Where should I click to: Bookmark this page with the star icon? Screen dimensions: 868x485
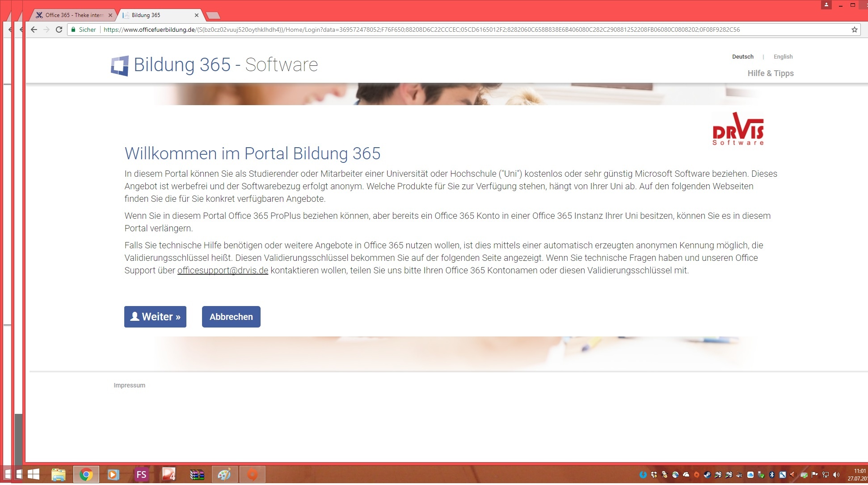click(854, 30)
